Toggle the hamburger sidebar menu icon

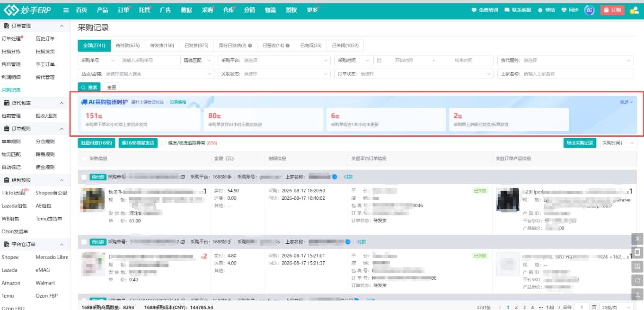point(66,10)
